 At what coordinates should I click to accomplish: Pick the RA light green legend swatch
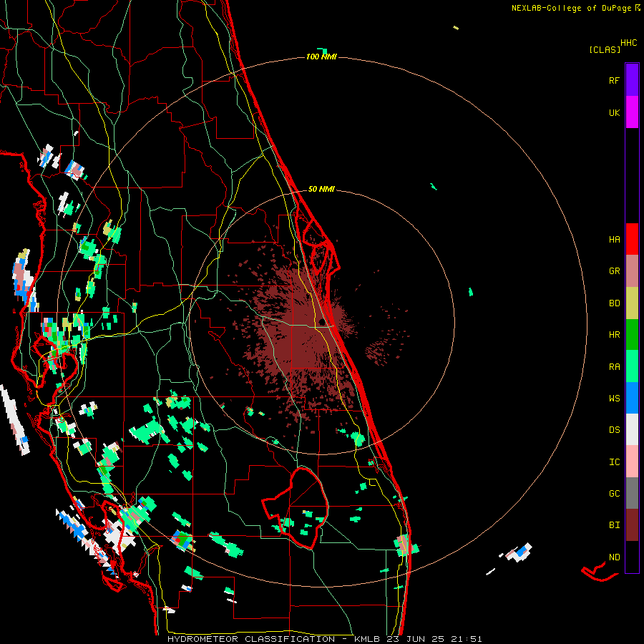point(632,366)
